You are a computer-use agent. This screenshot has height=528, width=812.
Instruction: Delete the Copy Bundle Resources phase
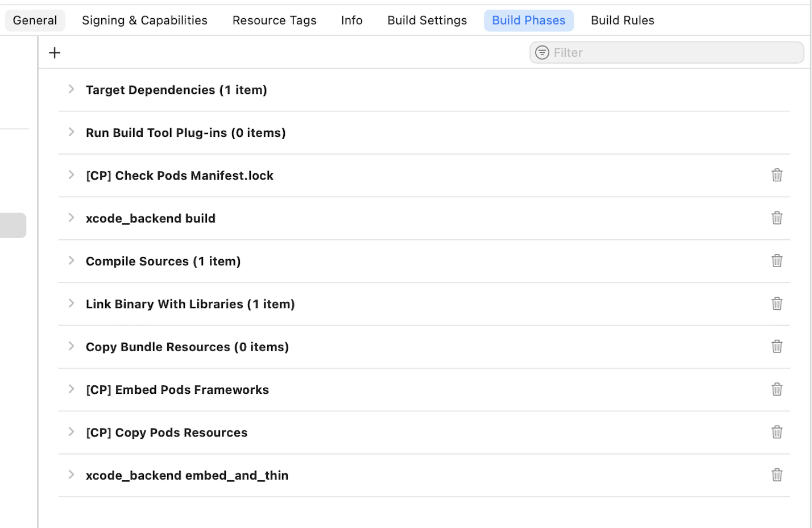pyautogui.click(x=777, y=346)
